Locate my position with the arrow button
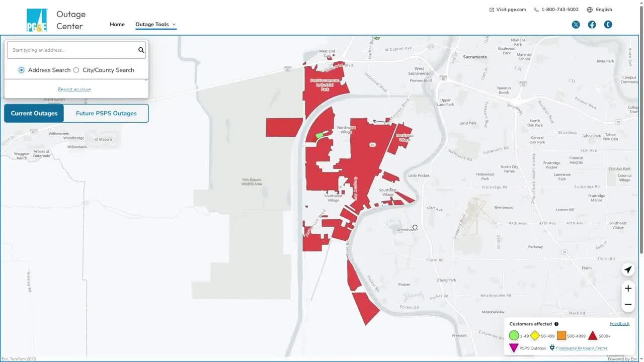 [x=628, y=270]
